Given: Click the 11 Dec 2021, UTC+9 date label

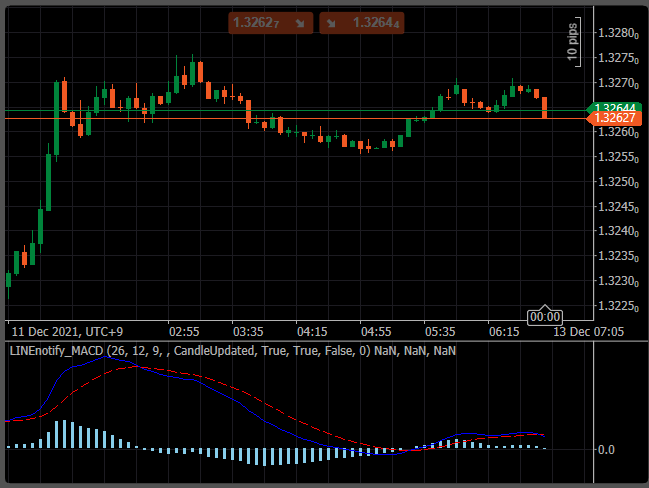Looking at the screenshot, I should click(x=67, y=332).
